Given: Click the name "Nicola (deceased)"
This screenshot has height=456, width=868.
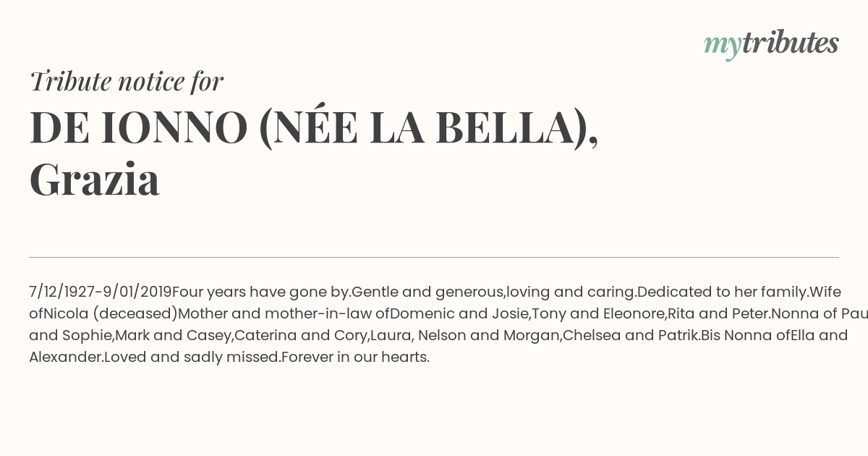Looking at the screenshot, I should coord(111,313).
